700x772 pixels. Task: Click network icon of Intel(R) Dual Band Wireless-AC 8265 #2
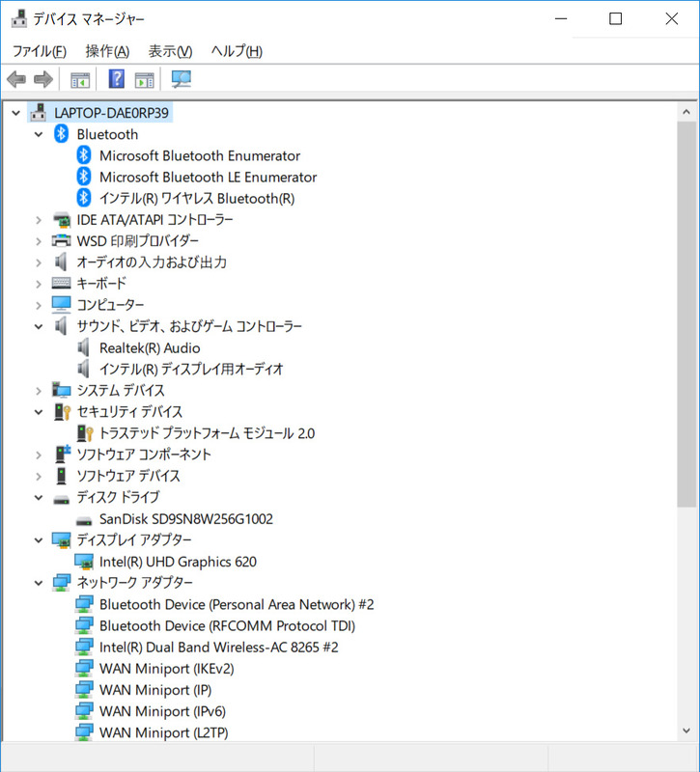point(84,647)
